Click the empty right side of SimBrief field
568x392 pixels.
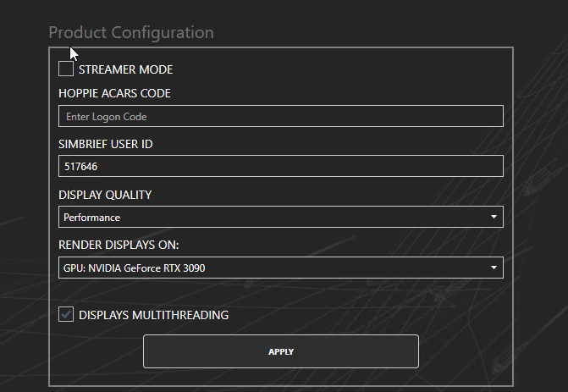click(399, 166)
